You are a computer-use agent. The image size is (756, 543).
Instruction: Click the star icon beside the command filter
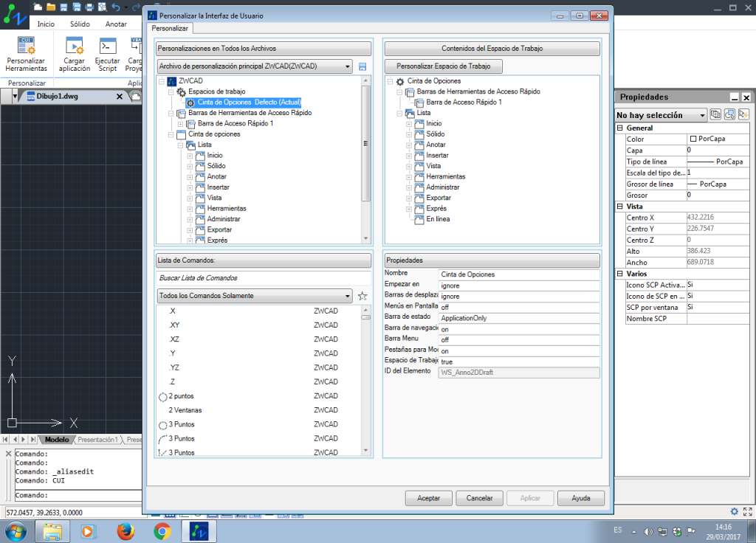click(x=362, y=296)
